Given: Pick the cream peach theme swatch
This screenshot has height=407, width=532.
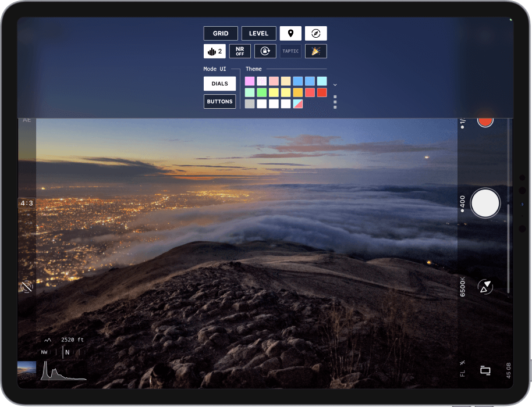Looking at the screenshot, I should [x=286, y=81].
